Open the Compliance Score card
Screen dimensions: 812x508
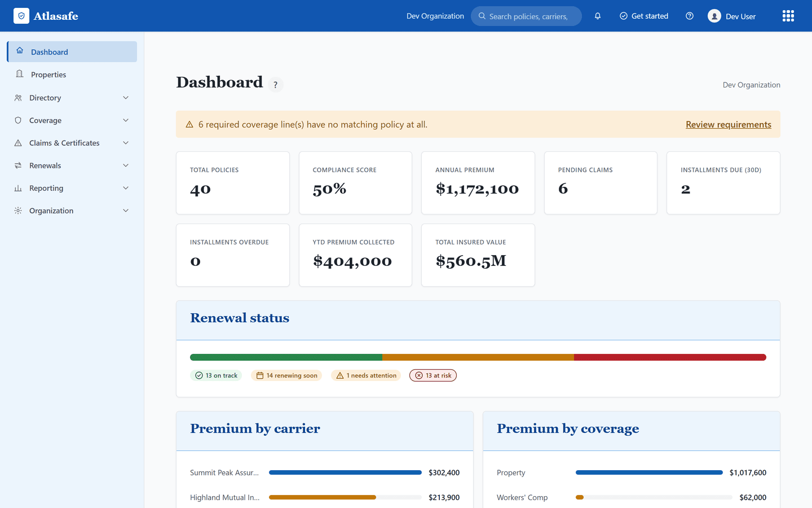pyautogui.click(x=355, y=183)
